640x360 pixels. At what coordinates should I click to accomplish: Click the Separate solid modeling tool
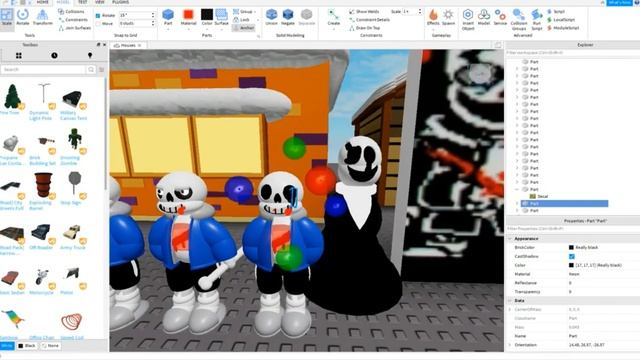tap(307, 17)
